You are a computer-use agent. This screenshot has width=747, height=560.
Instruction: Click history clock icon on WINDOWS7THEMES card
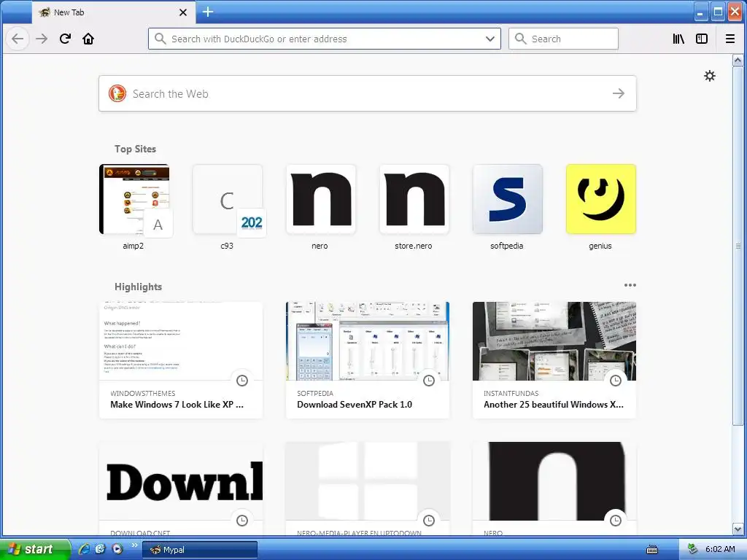[242, 381]
